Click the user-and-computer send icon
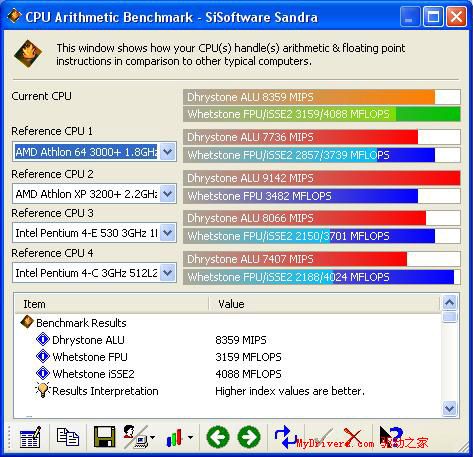Image resolution: width=473 pixels, height=457 pixels. tap(135, 437)
